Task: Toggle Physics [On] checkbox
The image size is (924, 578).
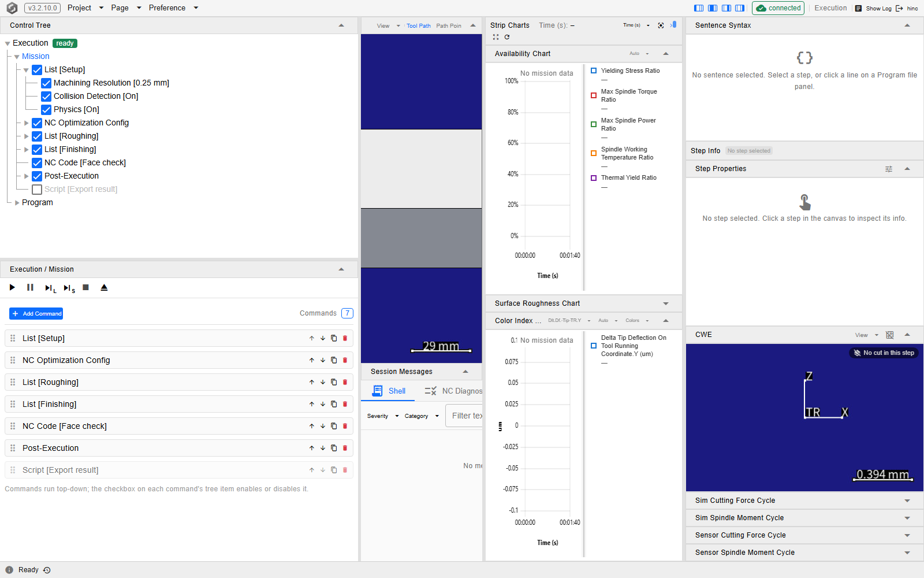Action: coord(46,110)
